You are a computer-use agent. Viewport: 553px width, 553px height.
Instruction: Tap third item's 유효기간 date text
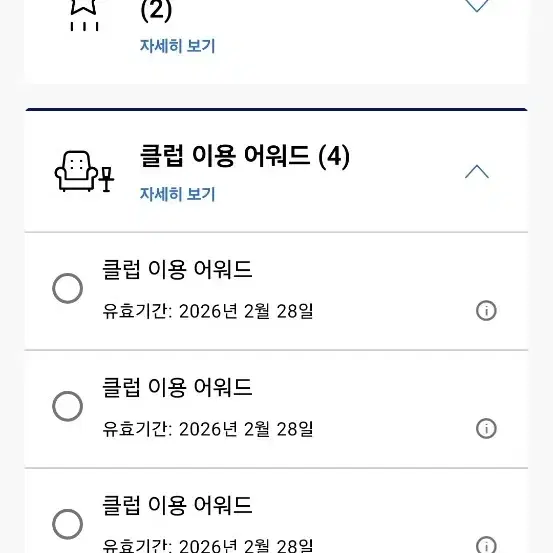click(x=208, y=546)
